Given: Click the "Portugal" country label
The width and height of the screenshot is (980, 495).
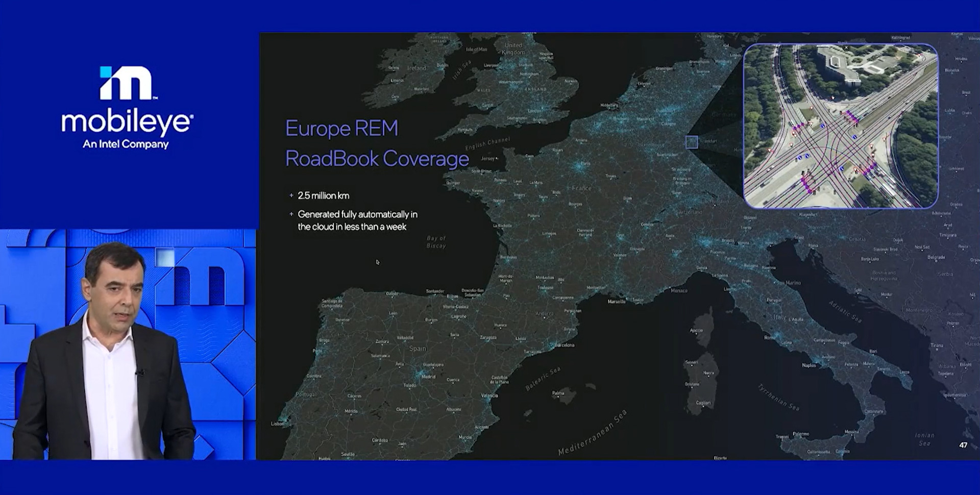Looking at the screenshot, I should (x=306, y=394).
